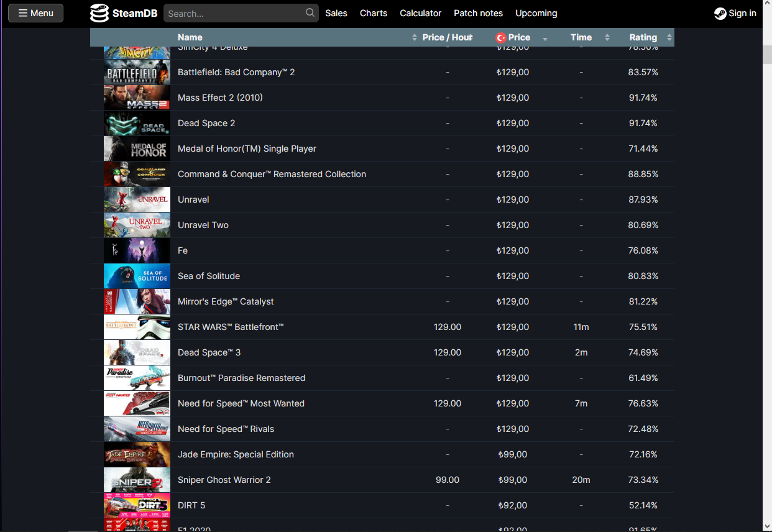Viewport: 772px width, 532px height.
Task: Open Jade Empire Special Edition thumbnail
Action: click(137, 454)
